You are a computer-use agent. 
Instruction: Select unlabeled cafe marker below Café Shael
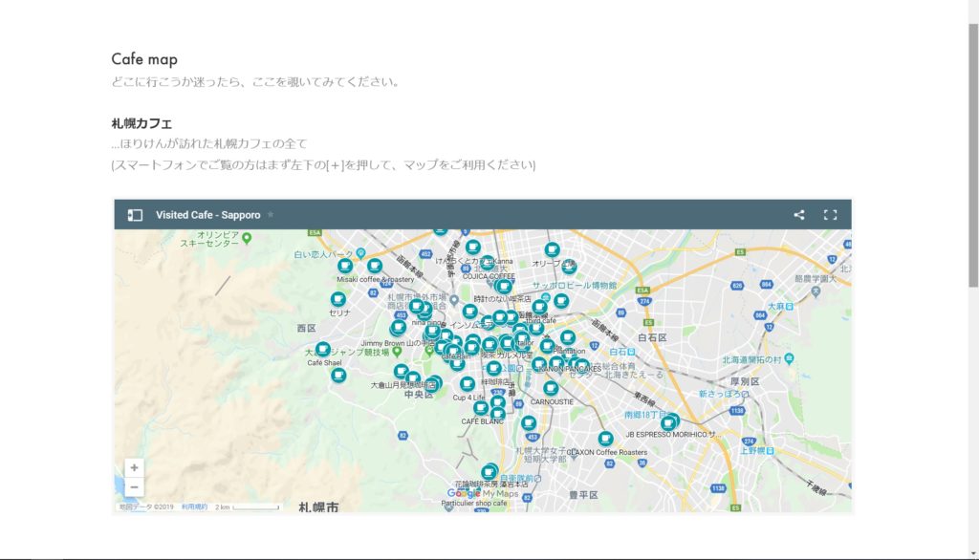[x=338, y=376]
